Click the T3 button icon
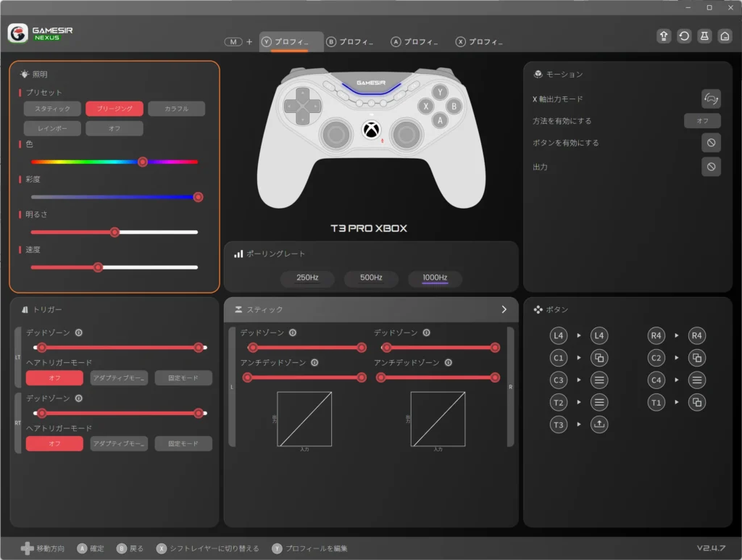Image resolution: width=742 pixels, height=560 pixels. pyautogui.click(x=559, y=425)
